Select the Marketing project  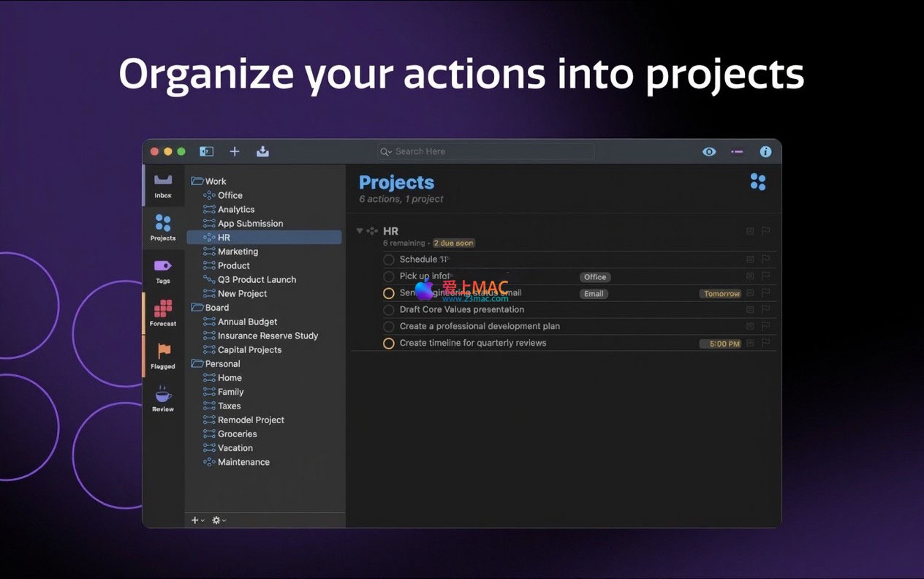click(x=238, y=251)
